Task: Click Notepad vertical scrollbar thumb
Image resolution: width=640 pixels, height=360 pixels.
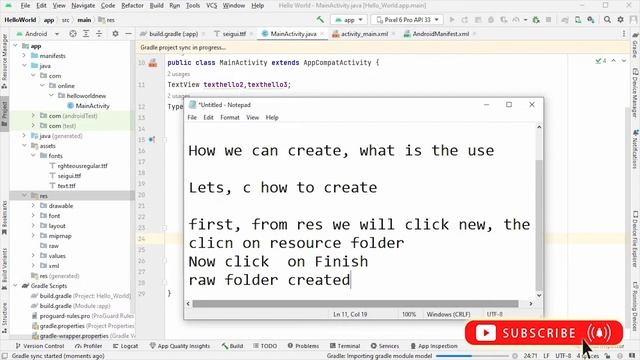Action: (x=539, y=224)
